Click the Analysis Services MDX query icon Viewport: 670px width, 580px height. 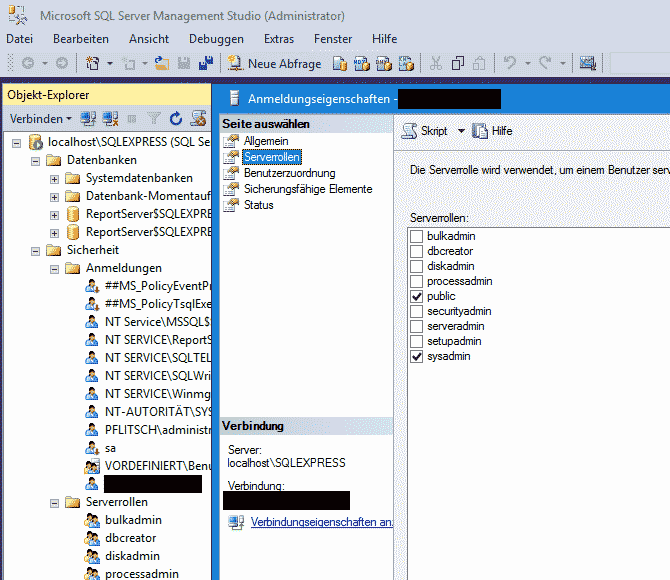(x=361, y=64)
